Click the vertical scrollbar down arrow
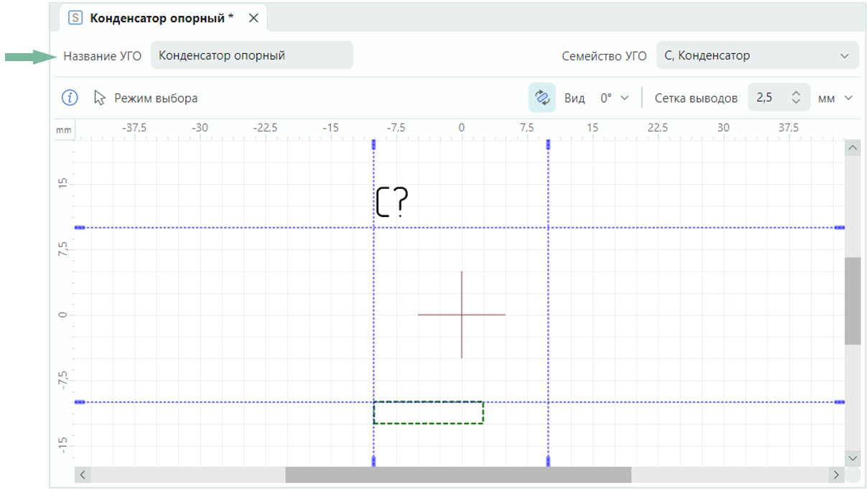 coord(853,458)
